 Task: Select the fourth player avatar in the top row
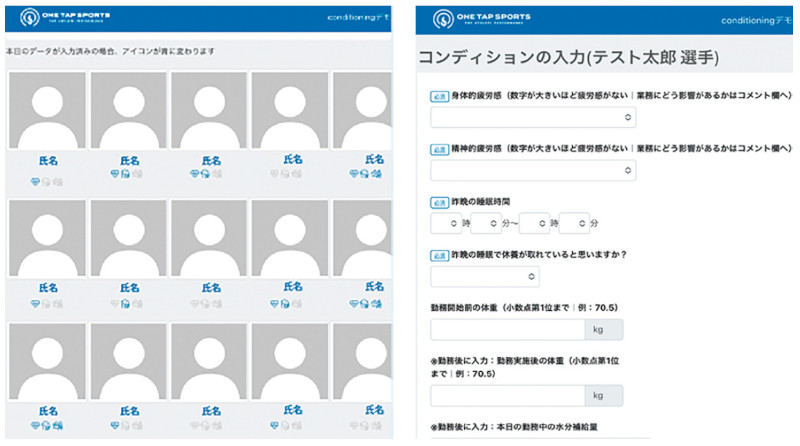pyautogui.click(x=289, y=110)
